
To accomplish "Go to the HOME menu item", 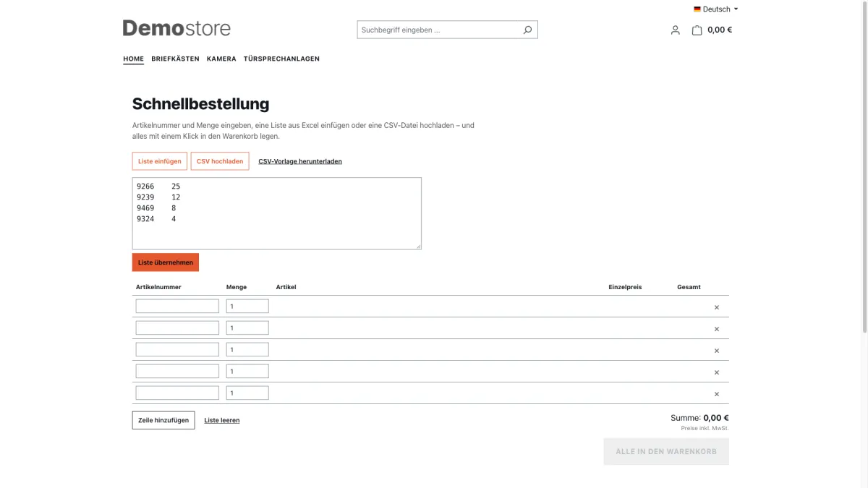I will click(133, 59).
